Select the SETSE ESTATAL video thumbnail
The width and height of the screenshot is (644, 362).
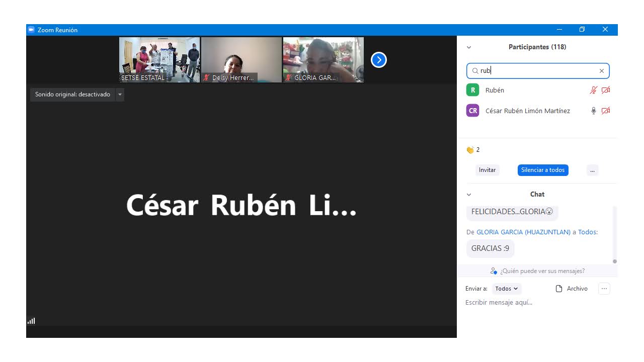(159, 60)
